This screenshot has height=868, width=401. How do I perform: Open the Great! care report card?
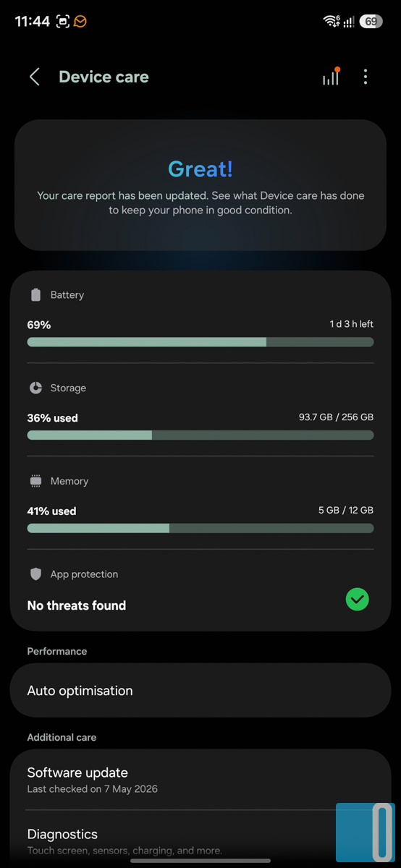point(200,185)
